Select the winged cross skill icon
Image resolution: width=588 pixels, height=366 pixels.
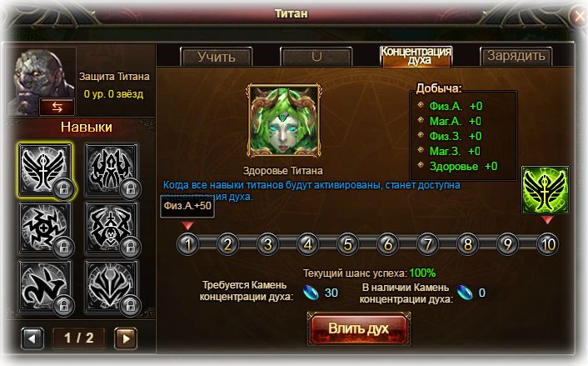(x=45, y=170)
